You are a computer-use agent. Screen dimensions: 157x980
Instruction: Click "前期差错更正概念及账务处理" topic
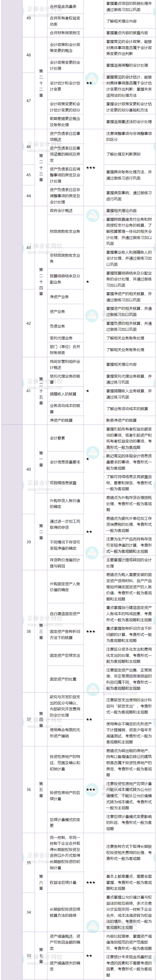point(65,121)
